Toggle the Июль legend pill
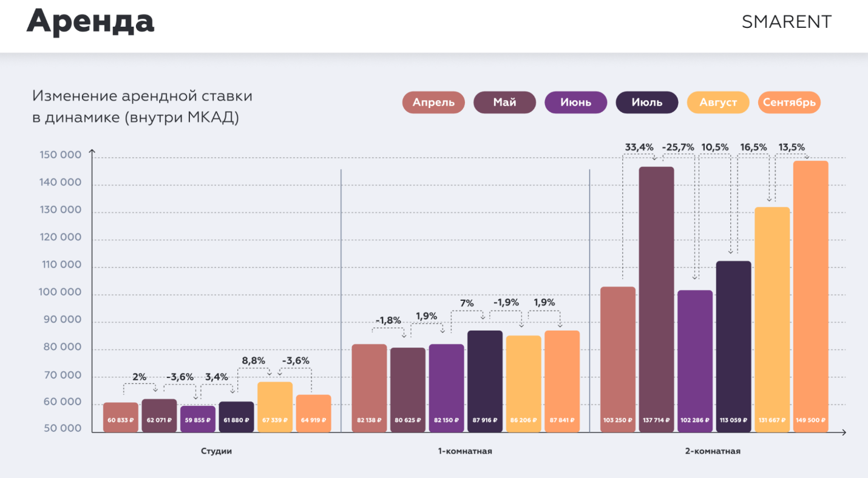The width and height of the screenshot is (868, 478). pos(647,103)
